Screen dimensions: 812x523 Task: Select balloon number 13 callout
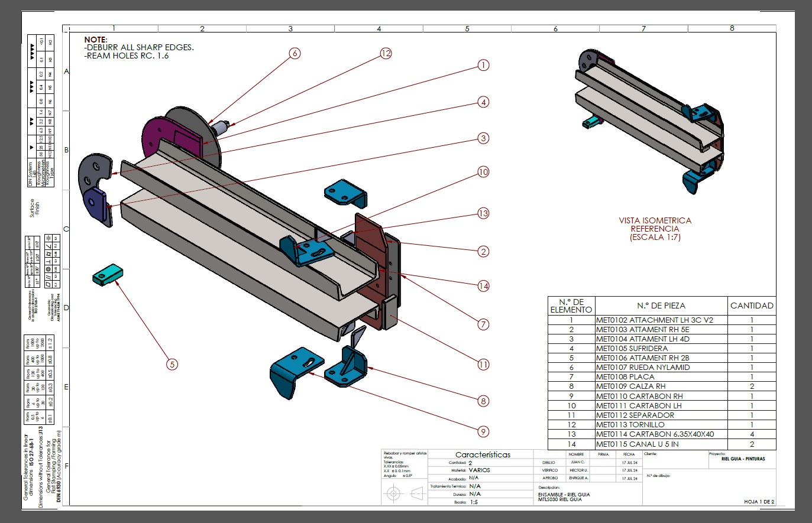[x=483, y=213]
